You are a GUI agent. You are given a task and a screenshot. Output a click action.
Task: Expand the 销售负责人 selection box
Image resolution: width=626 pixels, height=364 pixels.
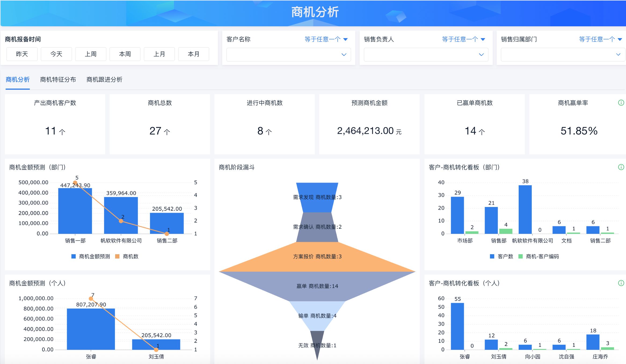[426, 54]
